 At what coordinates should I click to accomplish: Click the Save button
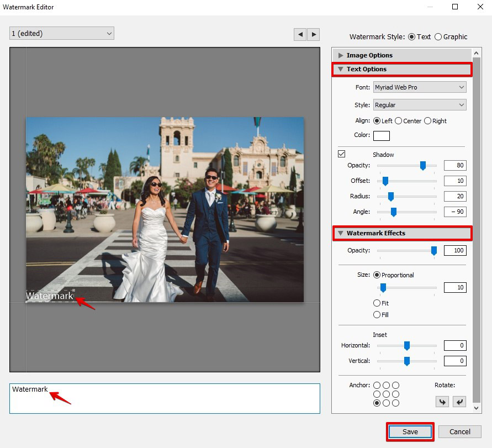[x=410, y=432]
